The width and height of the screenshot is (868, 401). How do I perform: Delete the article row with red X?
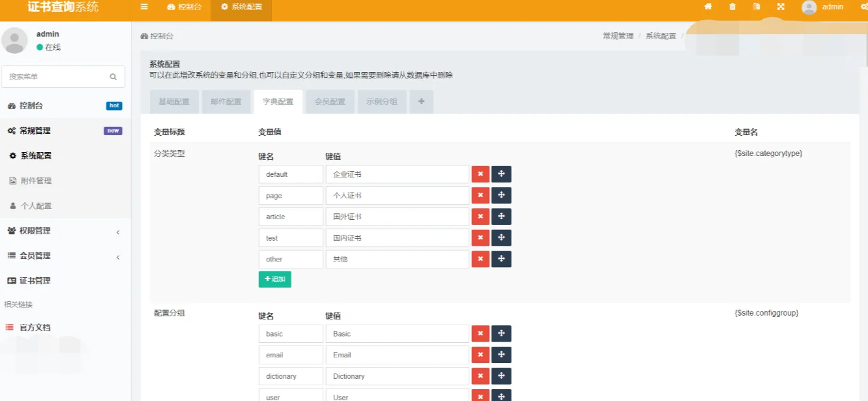480,217
